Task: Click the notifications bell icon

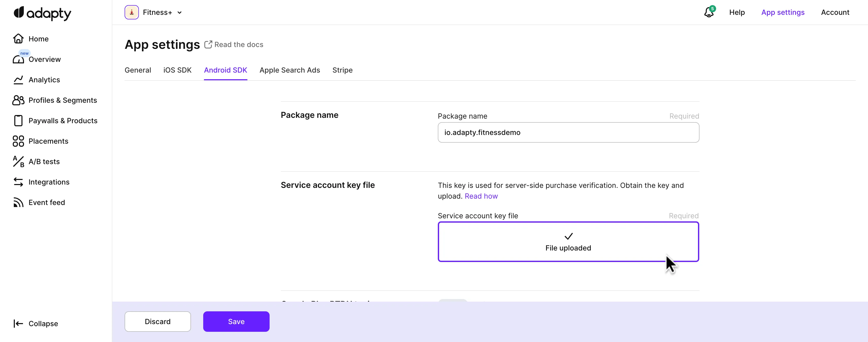Action: coord(709,13)
